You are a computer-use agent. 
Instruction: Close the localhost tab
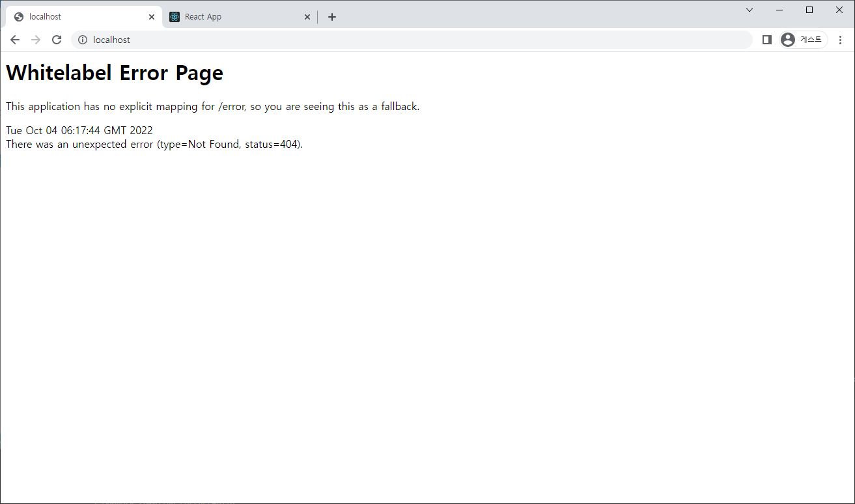tap(152, 16)
